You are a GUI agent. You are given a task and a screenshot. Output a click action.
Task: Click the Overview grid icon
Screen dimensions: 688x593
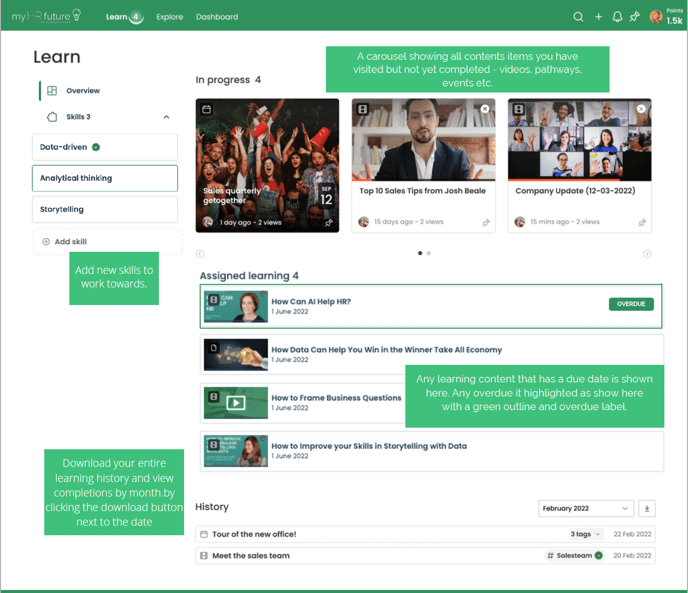click(x=52, y=90)
